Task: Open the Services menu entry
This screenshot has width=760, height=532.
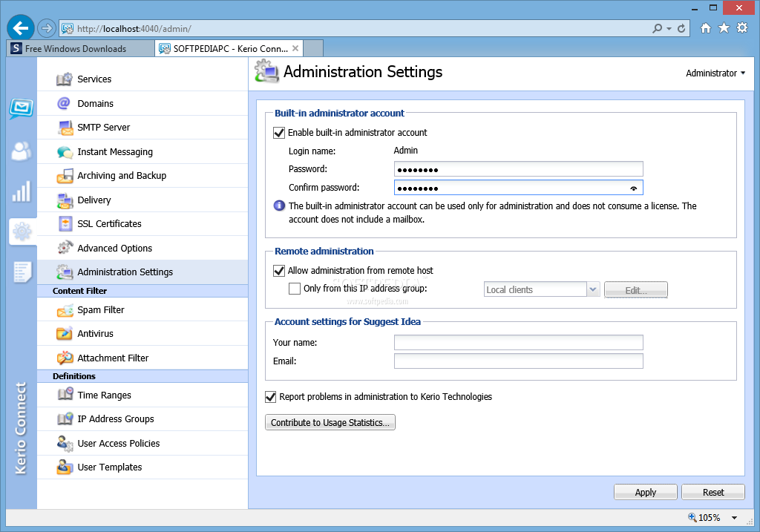Action: pos(142,79)
